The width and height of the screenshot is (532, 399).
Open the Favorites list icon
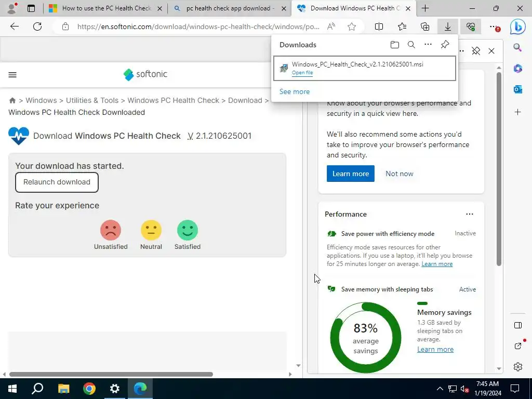[x=402, y=26]
